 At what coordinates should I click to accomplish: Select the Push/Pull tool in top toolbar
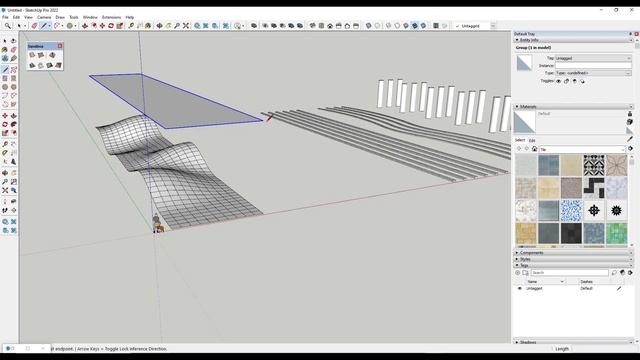84,26
